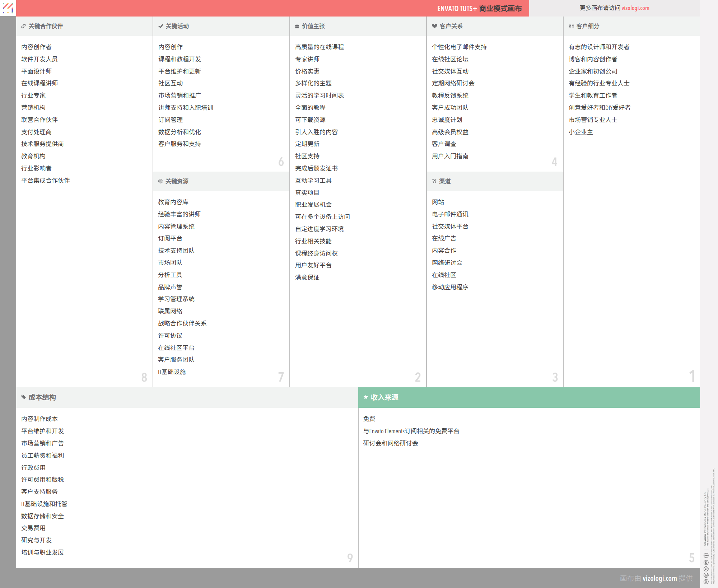The height and width of the screenshot is (588, 718).
Task: Click the gift icon beside 价值主张
Action: click(x=297, y=26)
